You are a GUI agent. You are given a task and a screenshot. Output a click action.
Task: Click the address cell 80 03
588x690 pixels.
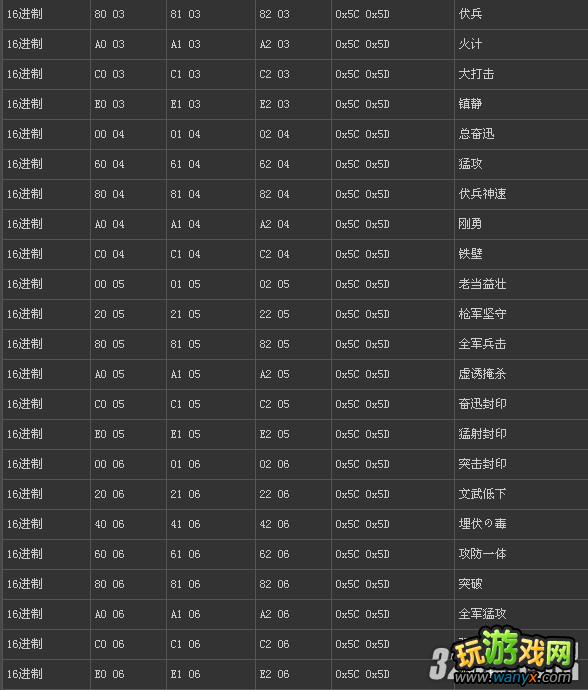point(109,14)
